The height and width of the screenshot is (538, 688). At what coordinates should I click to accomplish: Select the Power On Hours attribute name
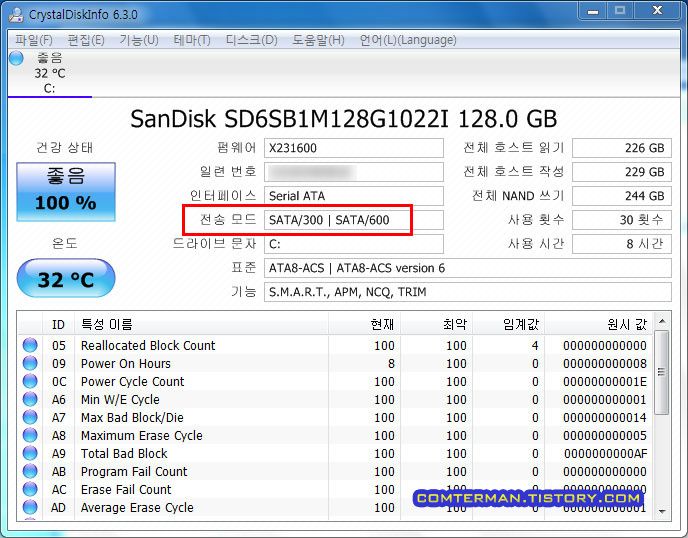pyautogui.click(x=125, y=363)
